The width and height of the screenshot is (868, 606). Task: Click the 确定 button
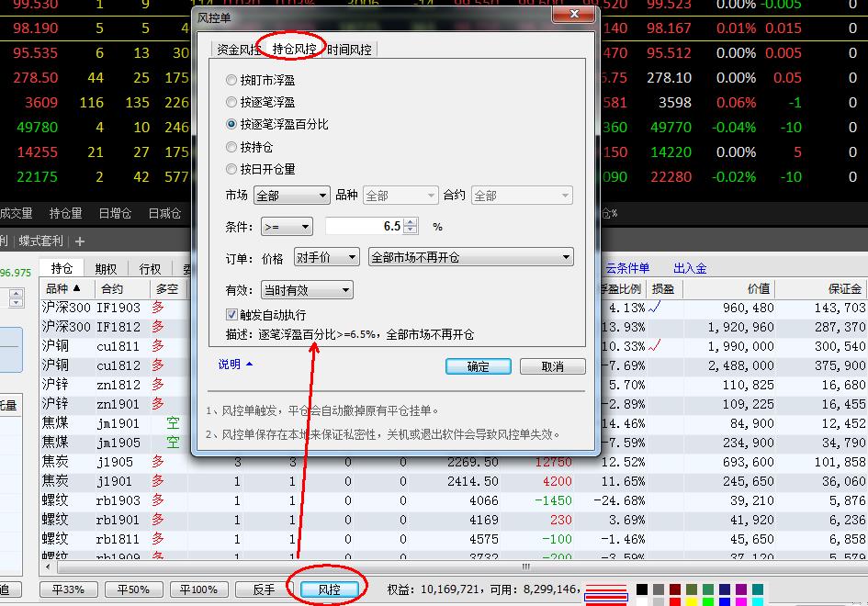coord(478,366)
